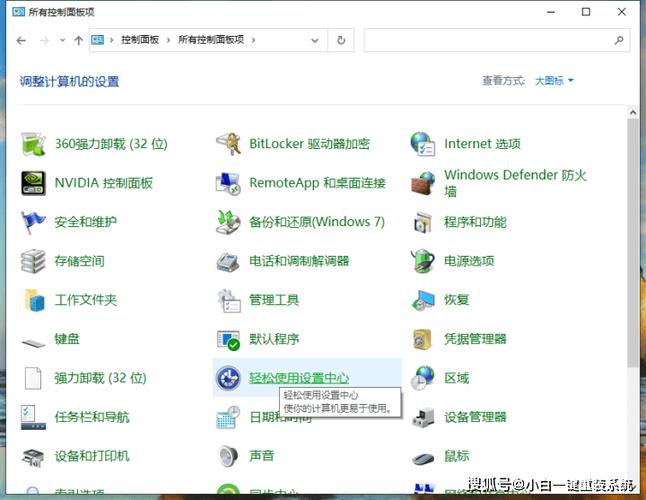Go back with the back arrow
Viewport: 646px width, 500px height.
(x=21, y=40)
